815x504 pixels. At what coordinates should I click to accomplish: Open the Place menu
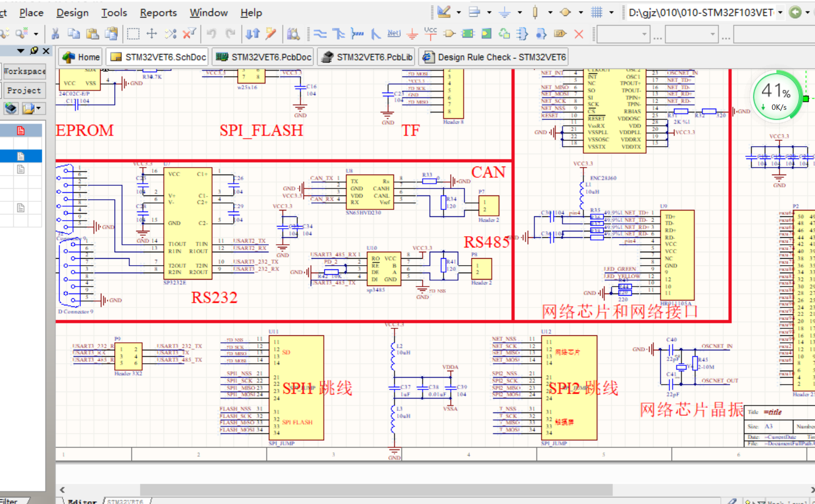point(32,12)
